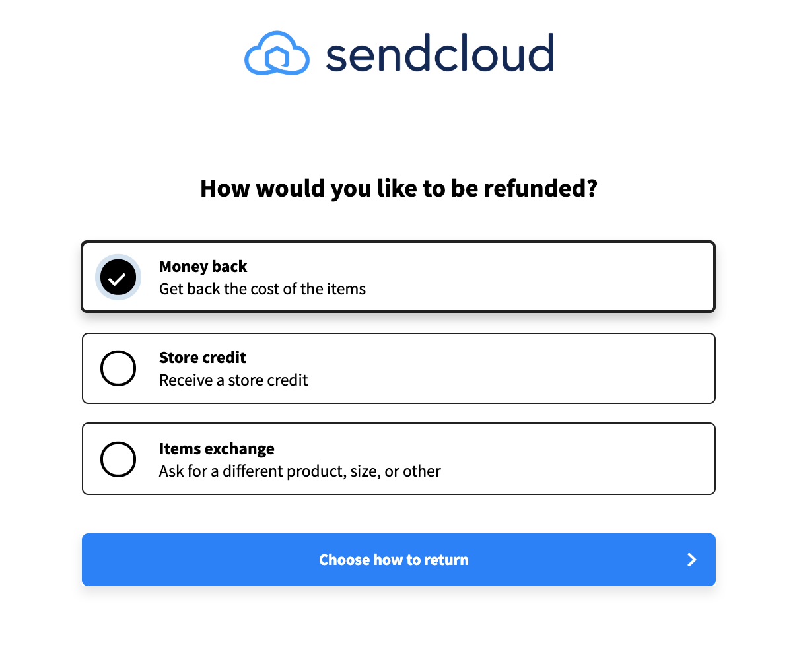The width and height of the screenshot is (799, 672).
Task: Click the empty circle beside Items exchange
Action: tap(118, 459)
